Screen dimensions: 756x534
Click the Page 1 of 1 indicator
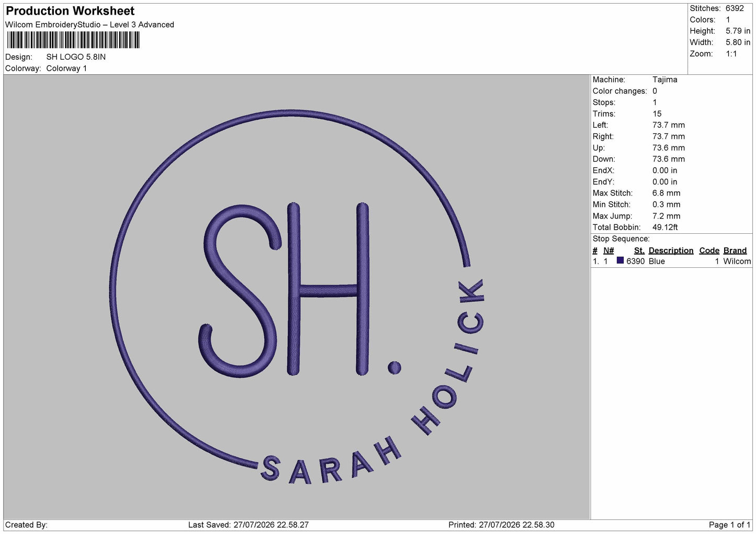click(730, 525)
